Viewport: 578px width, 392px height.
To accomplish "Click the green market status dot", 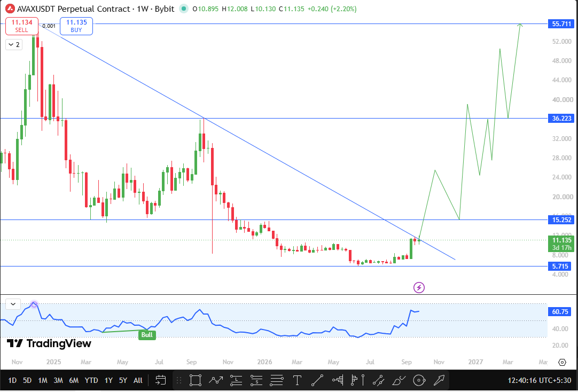I will (184, 9).
